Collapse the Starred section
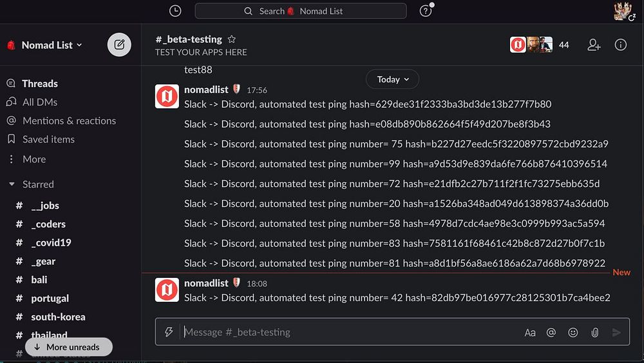 (12, 184)
